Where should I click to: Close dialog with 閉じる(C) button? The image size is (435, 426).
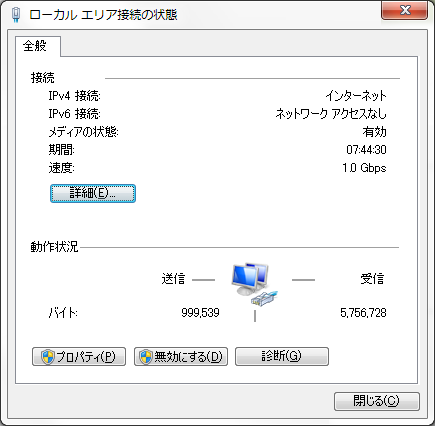(x=377, y=401)
